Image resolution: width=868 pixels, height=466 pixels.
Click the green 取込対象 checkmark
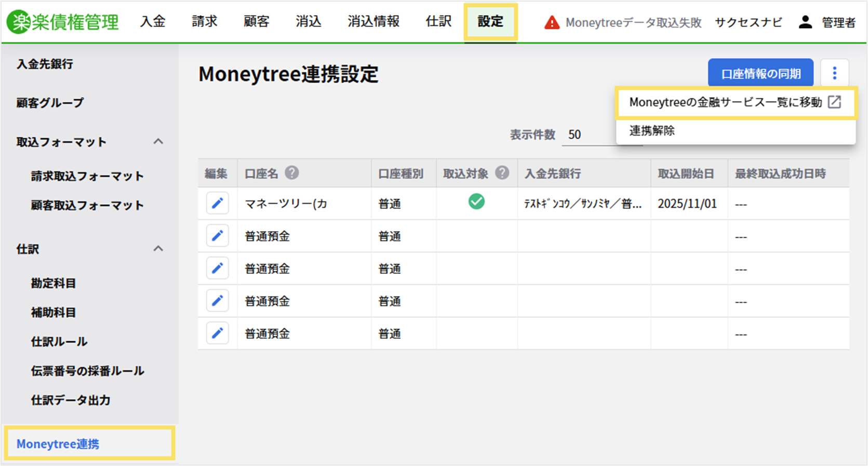[x=476, y=202]
